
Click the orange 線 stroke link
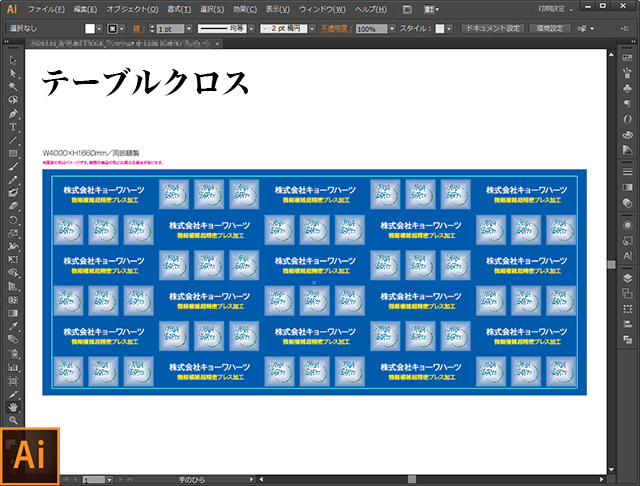138,29
